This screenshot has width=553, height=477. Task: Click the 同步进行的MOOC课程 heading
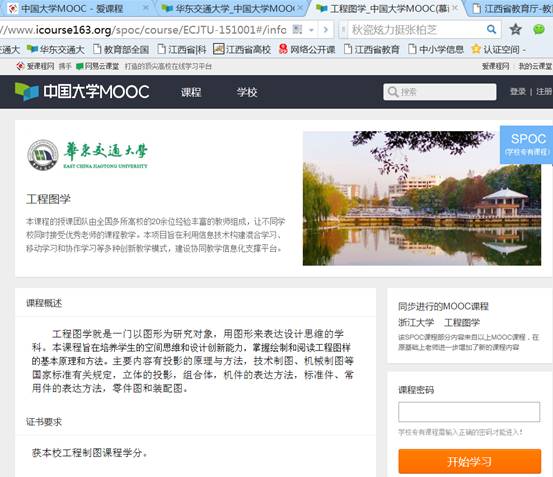pos(443,306)
